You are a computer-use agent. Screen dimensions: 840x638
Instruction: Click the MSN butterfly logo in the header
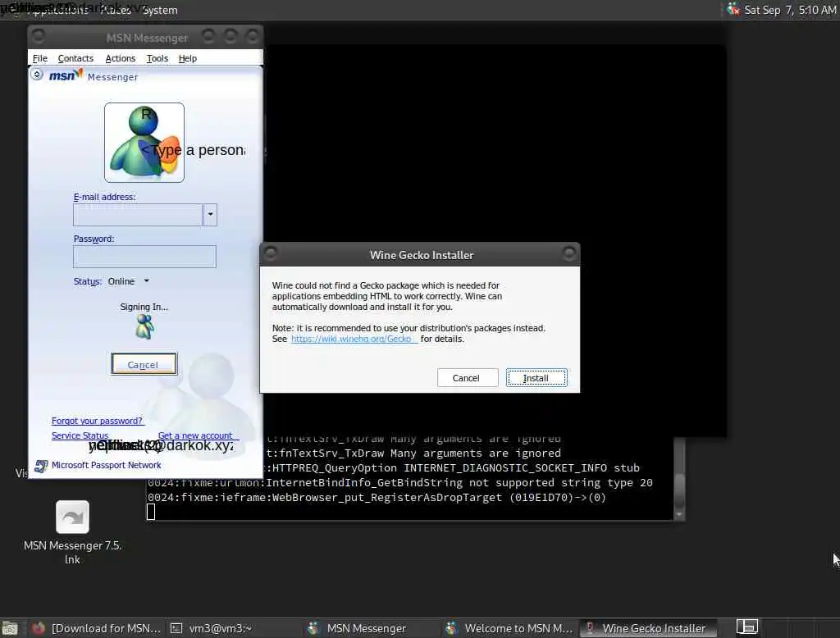pyautogui.click(x=66, y=75)
